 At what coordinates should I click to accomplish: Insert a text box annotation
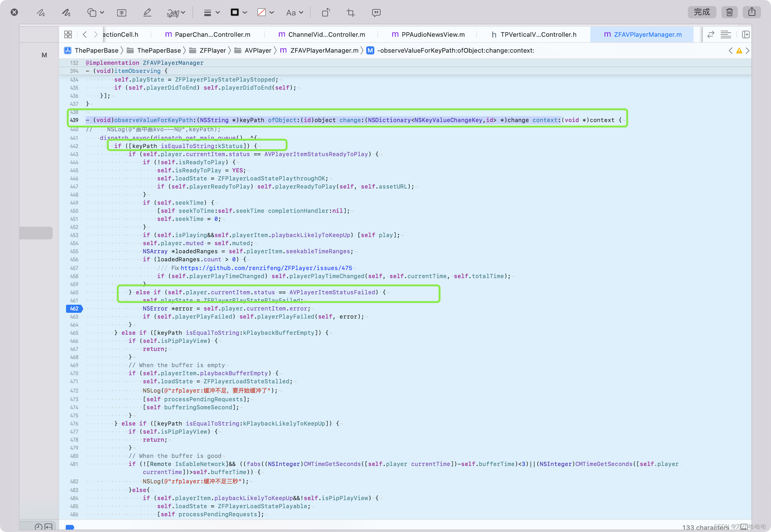point(122,13)
